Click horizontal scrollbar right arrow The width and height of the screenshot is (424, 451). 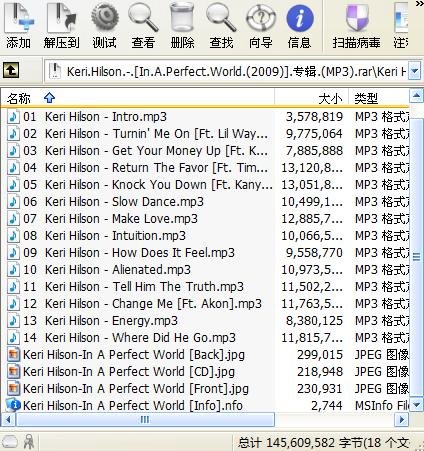coord(402,419)
